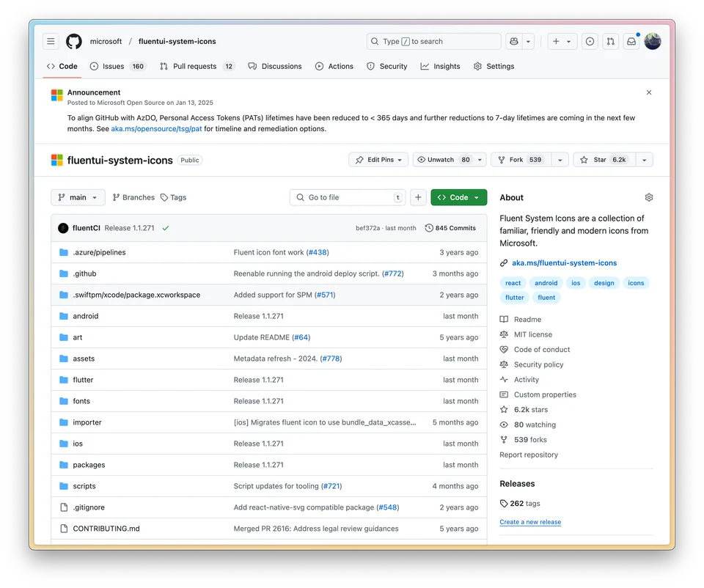Focus the Go to file field
The height and width of the screenshot is (588, 704).
click(x=348, y=197)
